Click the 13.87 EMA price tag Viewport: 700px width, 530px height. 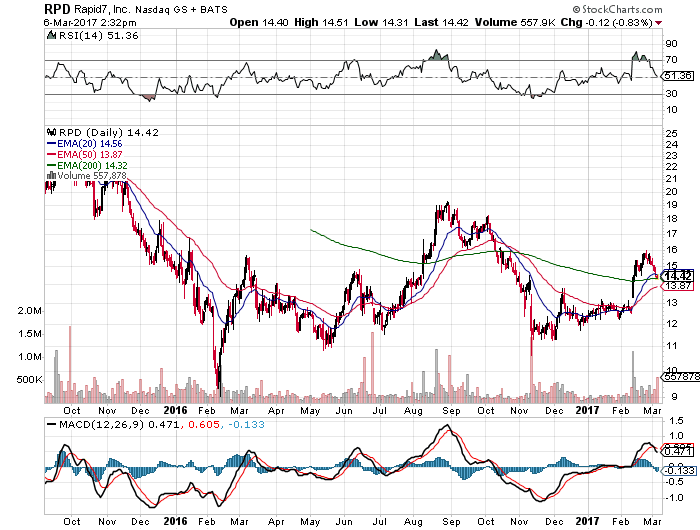point(678,285)
